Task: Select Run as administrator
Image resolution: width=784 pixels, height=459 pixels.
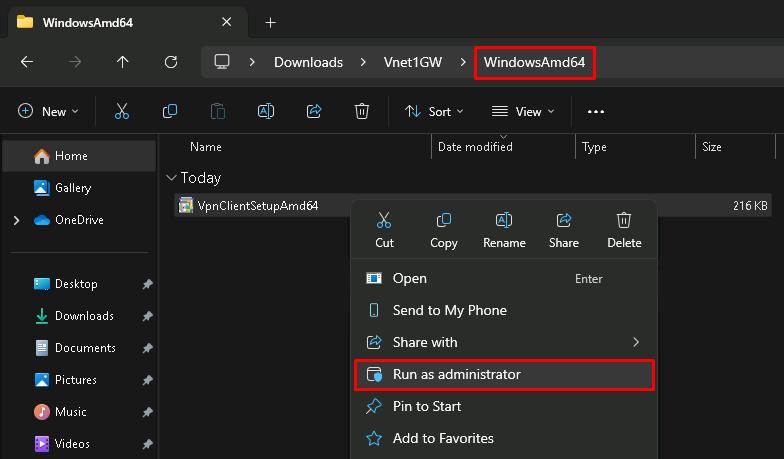Action: click(x=456, y=374)
